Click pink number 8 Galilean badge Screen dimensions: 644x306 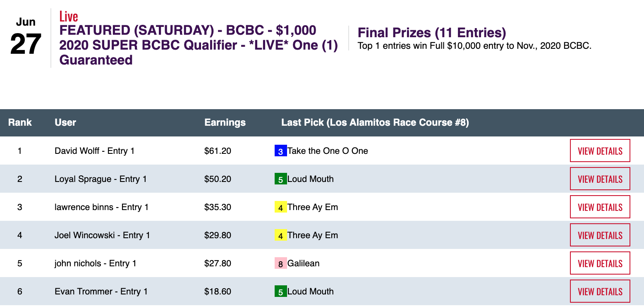tap(280, 264)
